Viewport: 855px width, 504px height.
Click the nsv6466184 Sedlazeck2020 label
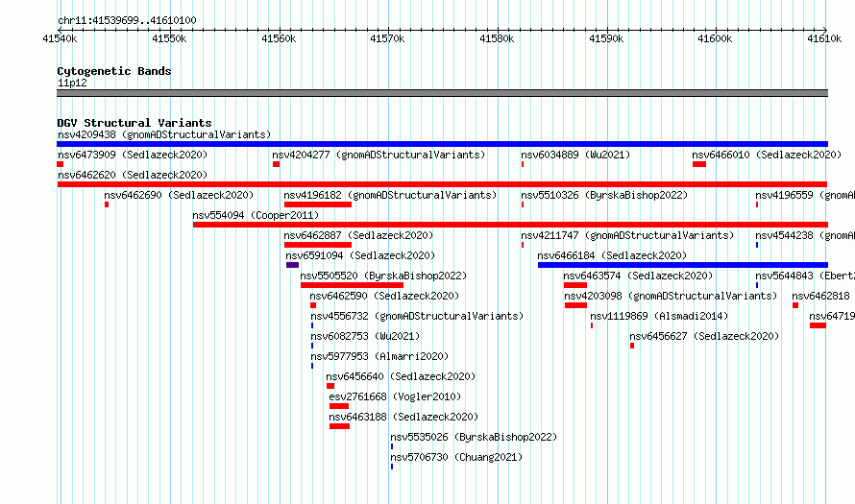tap(612, 255)
